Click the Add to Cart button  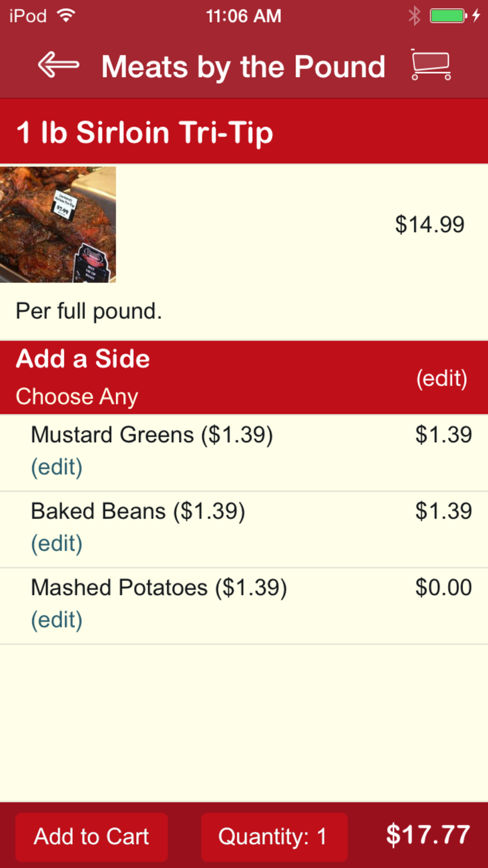tap(91, 837)
